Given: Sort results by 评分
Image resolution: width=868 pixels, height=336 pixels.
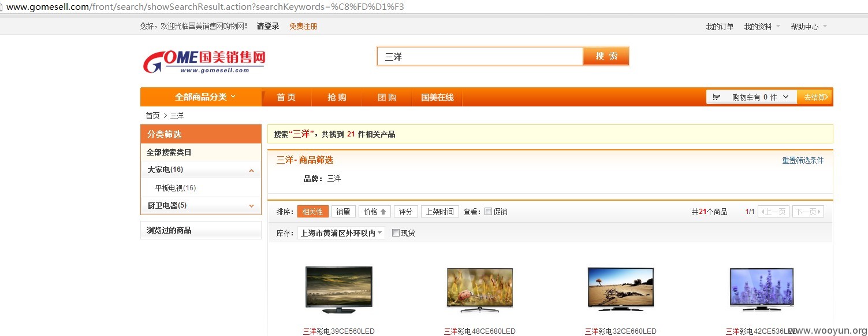Looking at the screenshot, I should pos(406,212).
